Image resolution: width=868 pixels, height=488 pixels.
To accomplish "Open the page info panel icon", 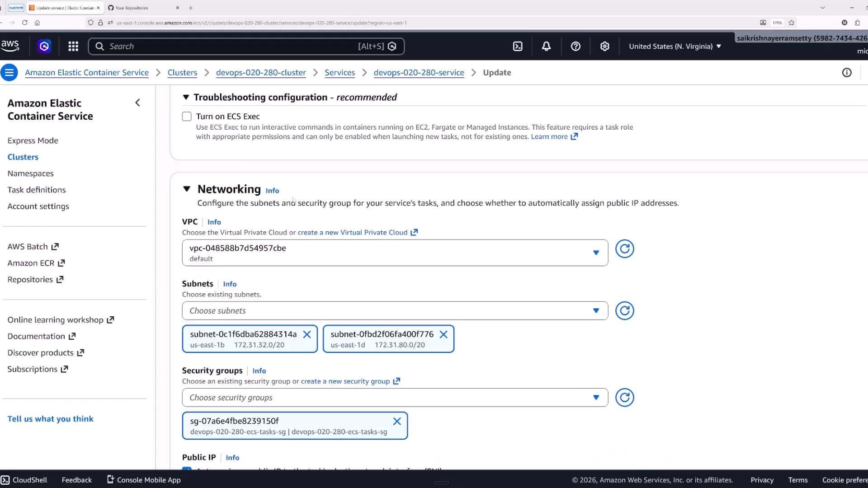I will pos(847,72).
